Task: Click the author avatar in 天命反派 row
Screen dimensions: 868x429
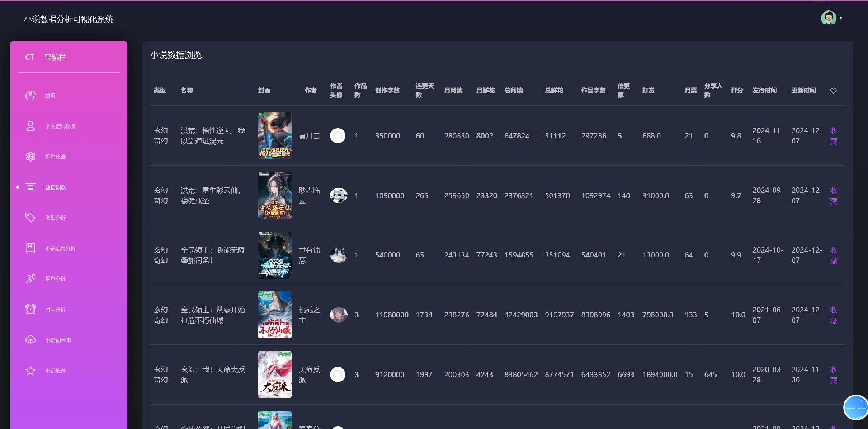Action: [338, 375]
